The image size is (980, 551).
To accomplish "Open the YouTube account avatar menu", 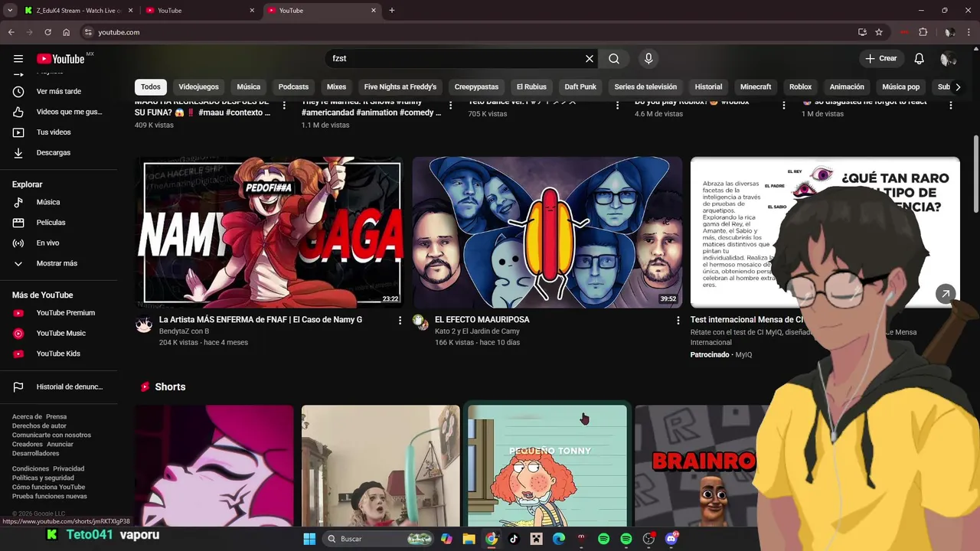I will click(x=948, y=59).
